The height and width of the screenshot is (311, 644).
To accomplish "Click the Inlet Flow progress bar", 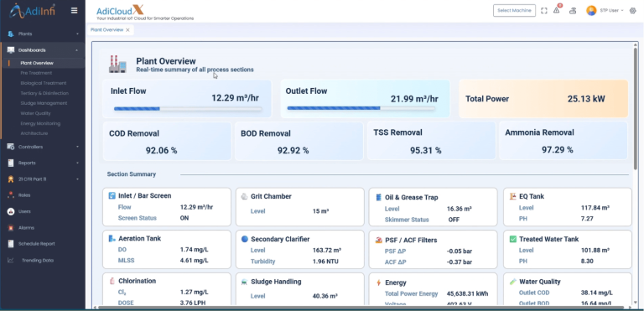I will tap(188, 109).
